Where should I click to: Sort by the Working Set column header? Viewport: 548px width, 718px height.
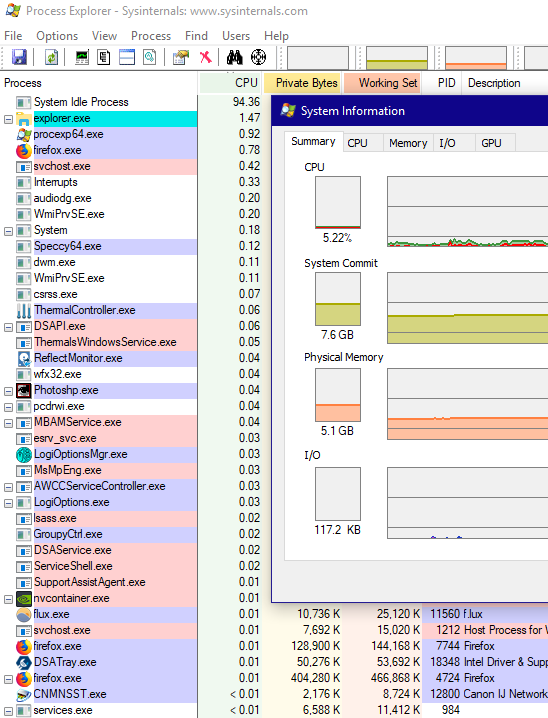pyautogui.click(x=382, y=83)
